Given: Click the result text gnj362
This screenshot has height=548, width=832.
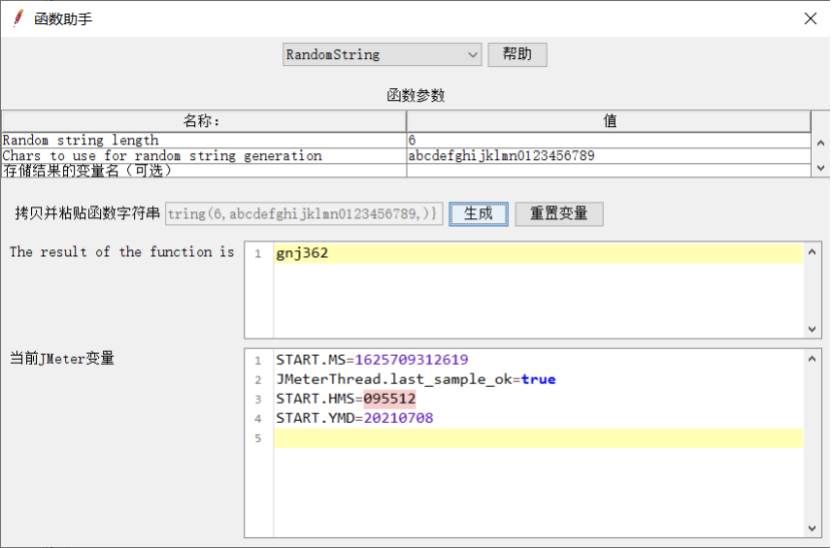Looking at the screenshot, I should point(302,254).
